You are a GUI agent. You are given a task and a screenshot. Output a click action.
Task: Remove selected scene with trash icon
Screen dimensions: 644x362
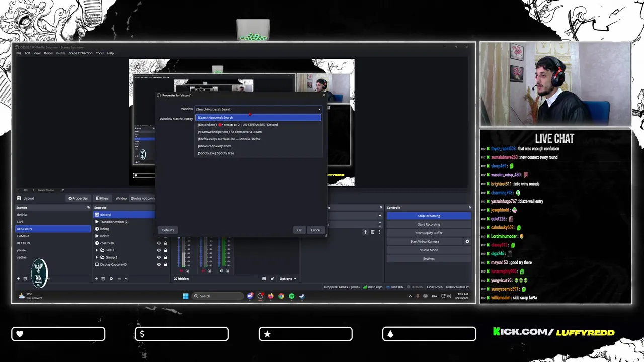coord(25,278)
